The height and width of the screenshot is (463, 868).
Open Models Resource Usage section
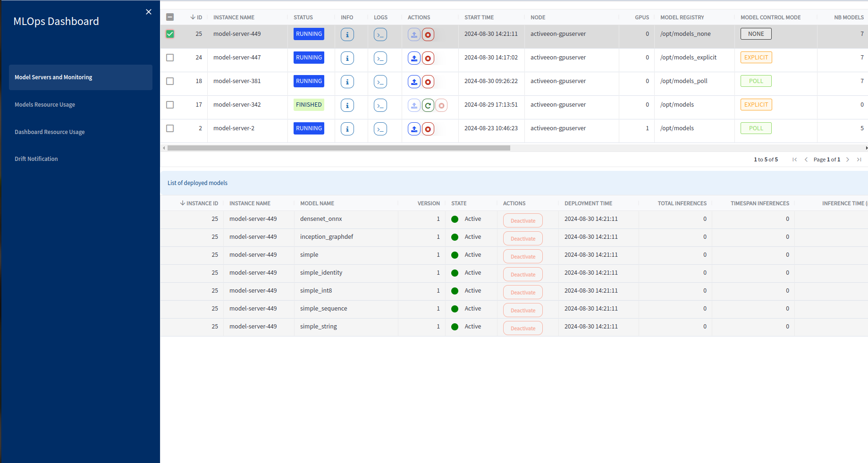coord(45,105)
